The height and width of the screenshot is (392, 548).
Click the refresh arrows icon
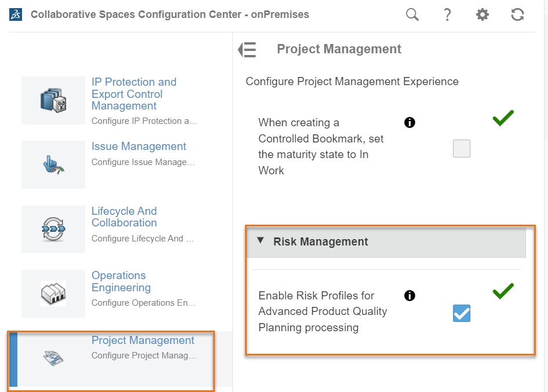click(517, 15)
